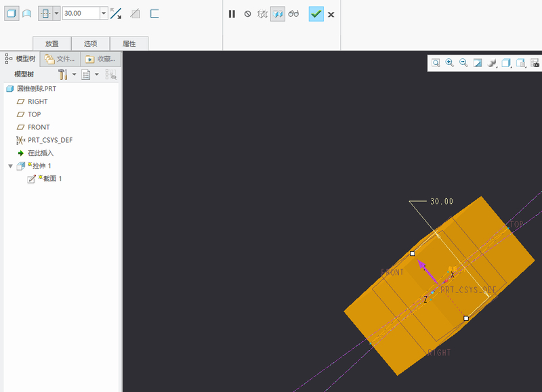Select the extrude as surface icon
The image size is (542, 392).
click(x=27, y=14)
